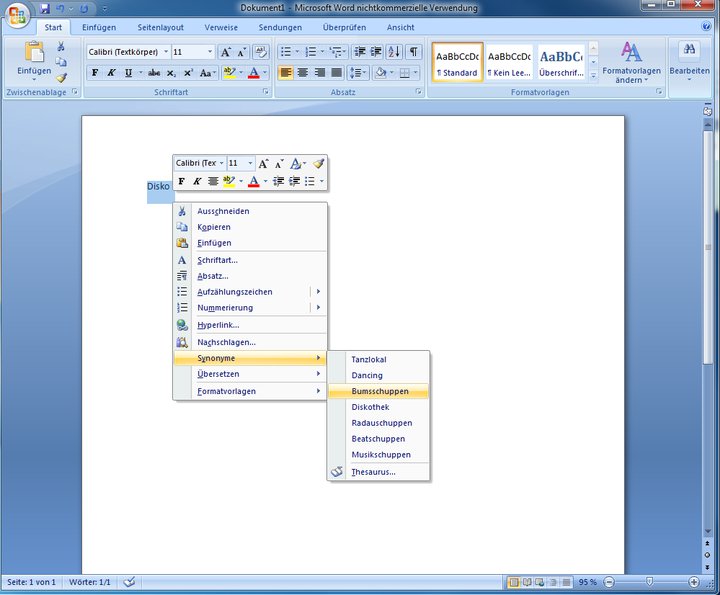The image size is (720, 595).
Task: Click the proofing check icon in status bar
Action: tap(130, 582)
